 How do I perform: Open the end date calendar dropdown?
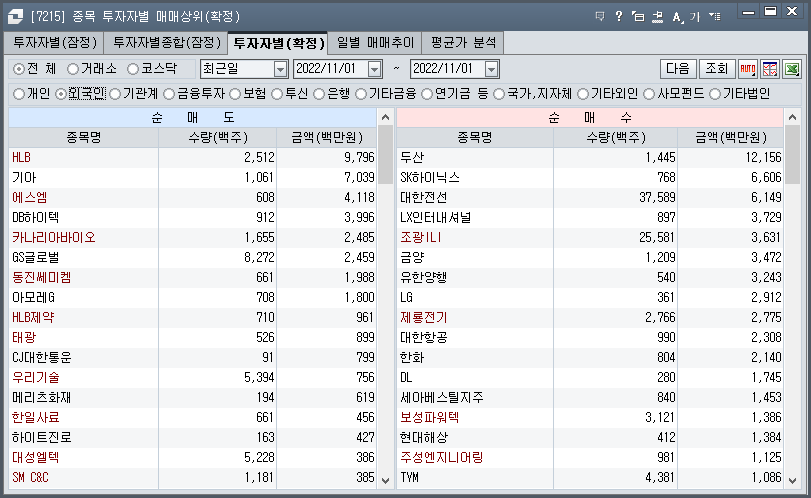[492, 69]
